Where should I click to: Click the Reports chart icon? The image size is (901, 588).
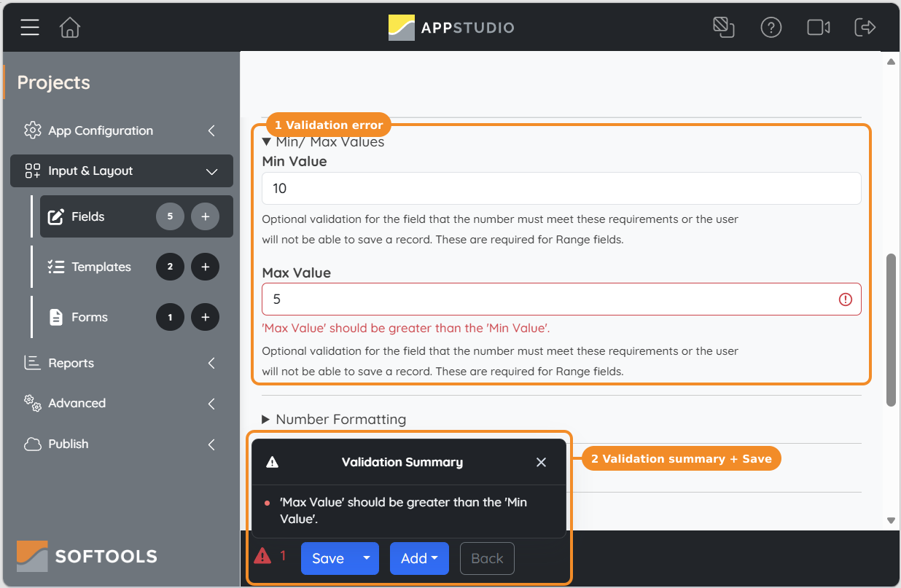coord(33,363)
